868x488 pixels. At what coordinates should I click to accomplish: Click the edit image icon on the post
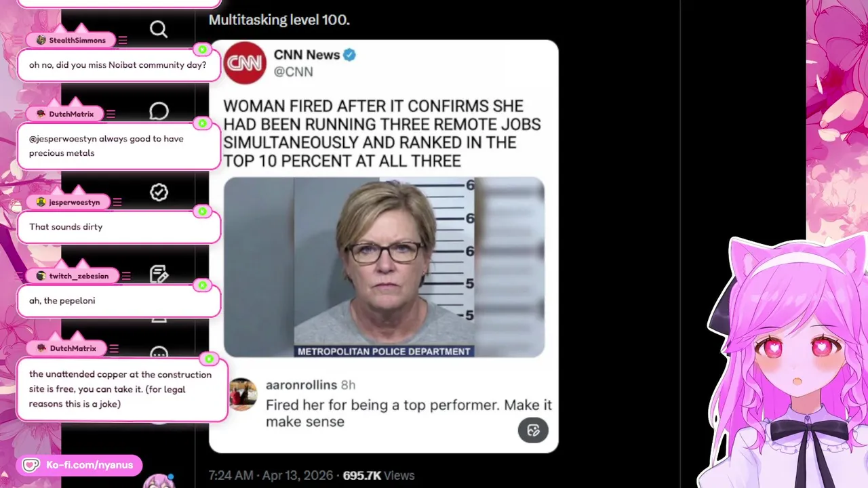click(x=533, y=430)
